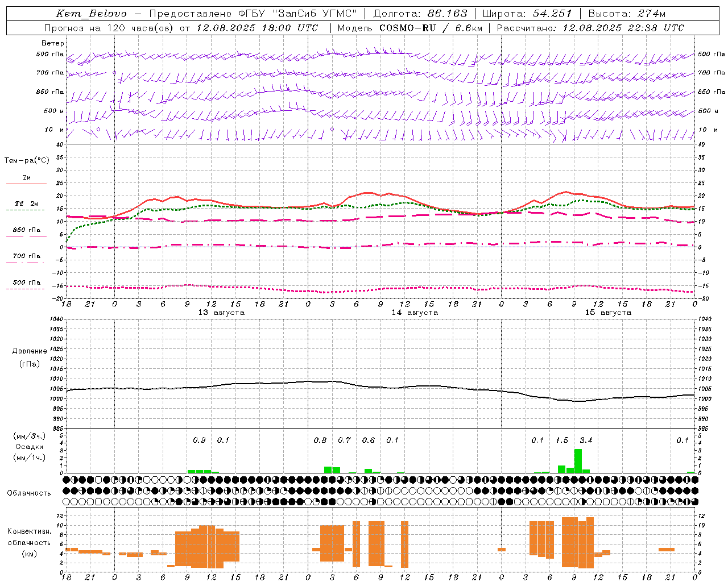728x582 pixels.
Task: Click the "850 гПа" temperature legend entry
Action: [x=27, y=230]
